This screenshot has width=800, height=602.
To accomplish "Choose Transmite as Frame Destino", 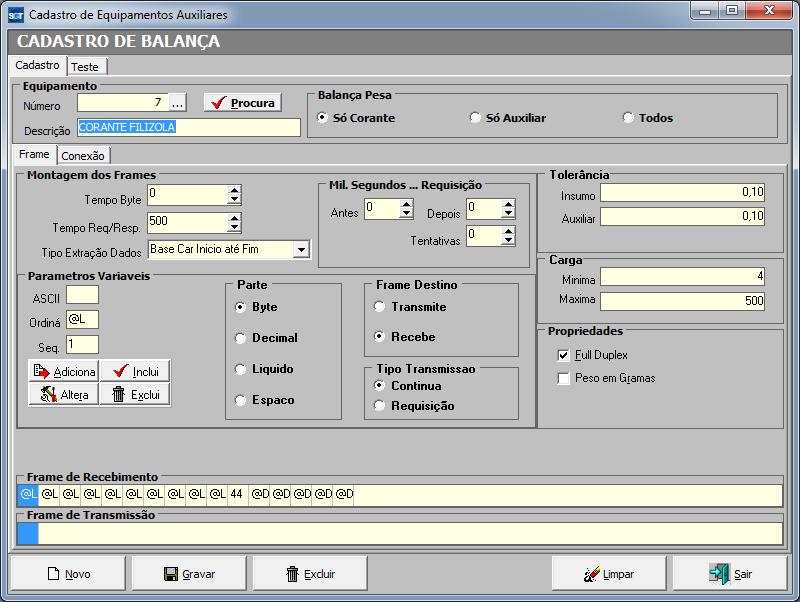I will 380,307.
